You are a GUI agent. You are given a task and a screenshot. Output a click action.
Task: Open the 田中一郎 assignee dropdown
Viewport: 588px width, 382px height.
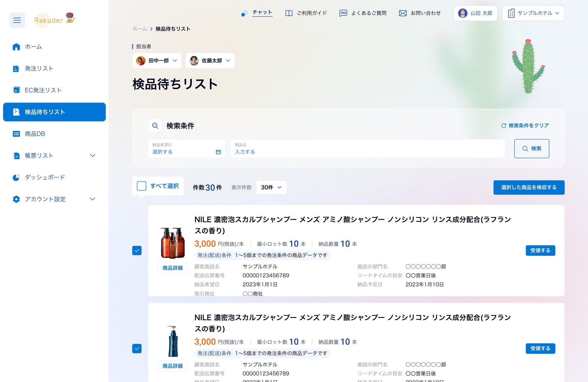157,61
